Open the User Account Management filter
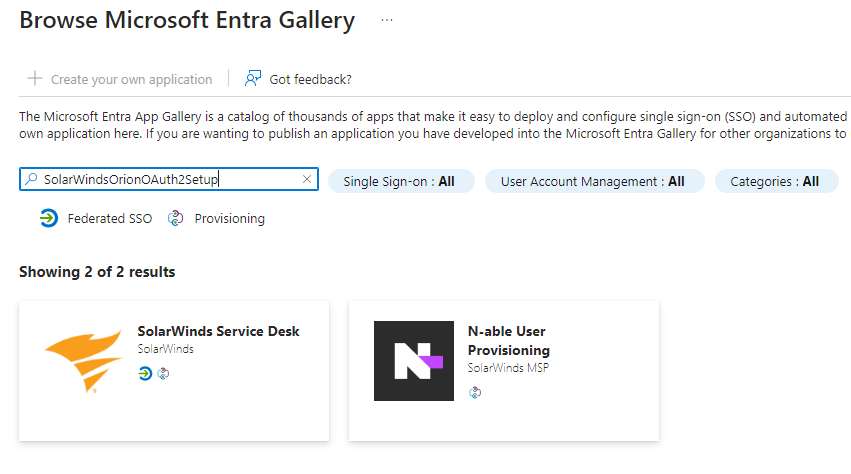Viewport: 851px width, 474px height. pos(594,181)
